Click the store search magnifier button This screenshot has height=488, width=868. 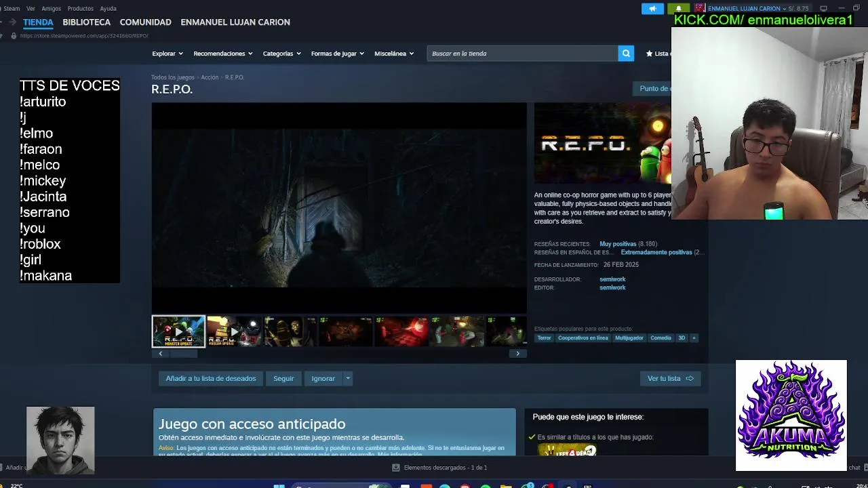626,54
